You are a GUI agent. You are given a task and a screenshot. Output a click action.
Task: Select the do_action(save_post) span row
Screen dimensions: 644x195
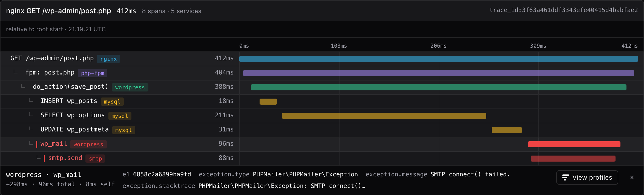pos(322,87)
